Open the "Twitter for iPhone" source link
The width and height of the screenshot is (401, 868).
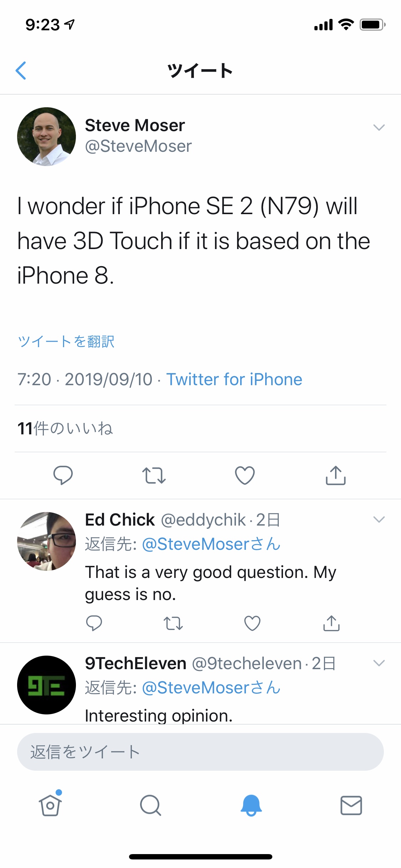pos(234,379)
